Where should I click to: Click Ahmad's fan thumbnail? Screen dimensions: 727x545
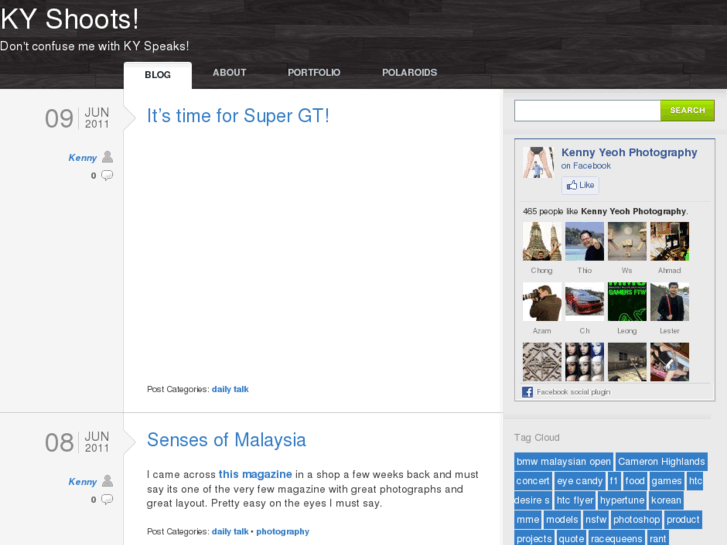670,241
